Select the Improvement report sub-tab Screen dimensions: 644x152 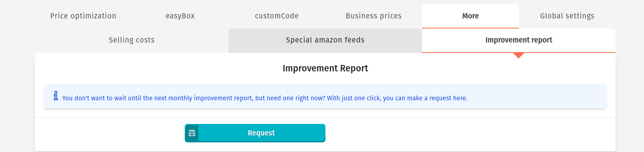519,40
